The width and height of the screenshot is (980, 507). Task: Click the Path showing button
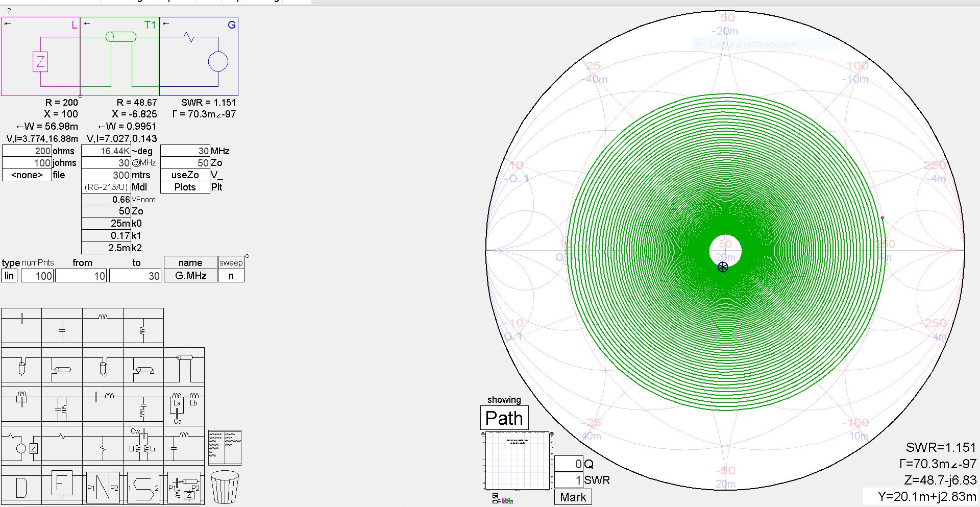click(504, 418)
